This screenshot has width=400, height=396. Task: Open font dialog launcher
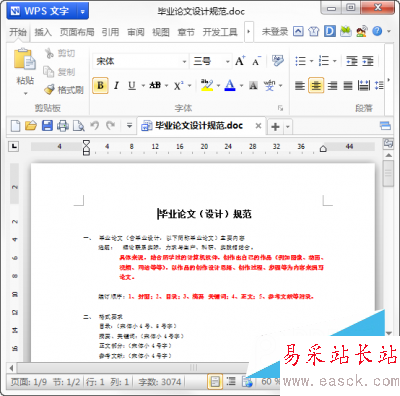click(x=281, y=108)
